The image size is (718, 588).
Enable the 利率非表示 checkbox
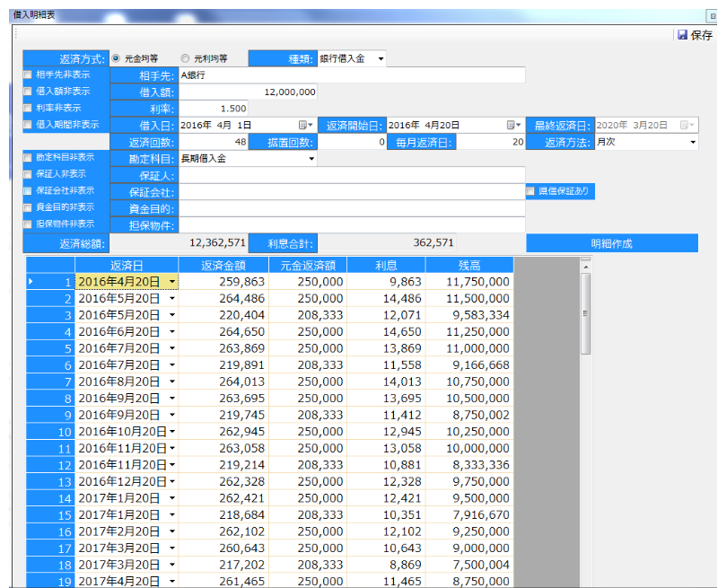tap(28, 109)
